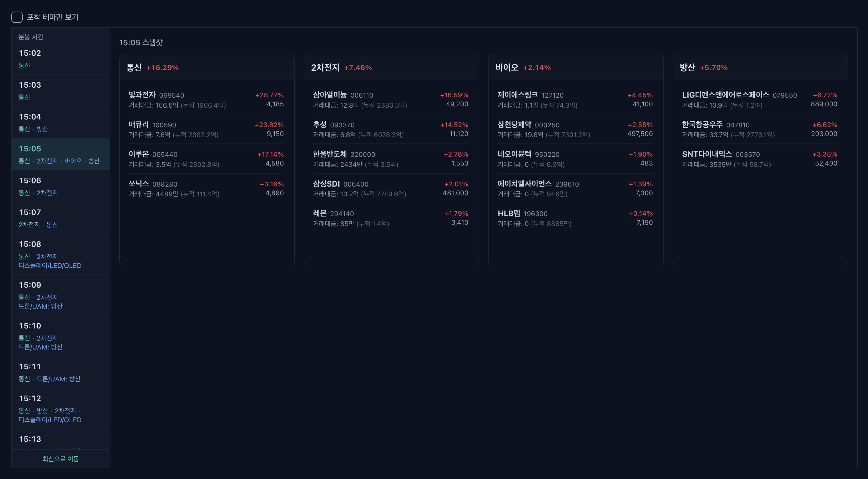Screen dimensions: 868x479
Task: Select the 제이에스링크 127120 stock row
Action: click(575, 100)
